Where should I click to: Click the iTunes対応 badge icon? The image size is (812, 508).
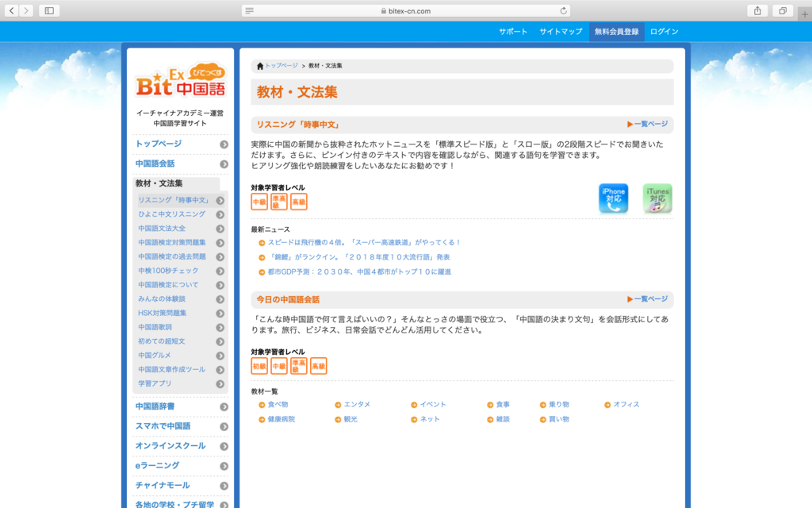coord(657,198)
